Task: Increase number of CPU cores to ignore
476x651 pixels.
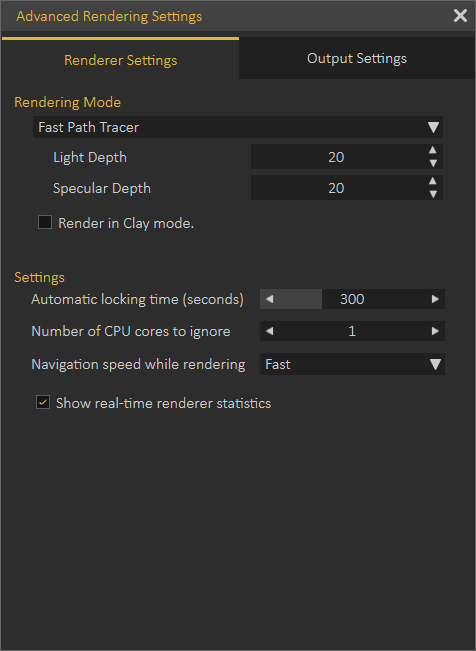Action: coord(435,331)
